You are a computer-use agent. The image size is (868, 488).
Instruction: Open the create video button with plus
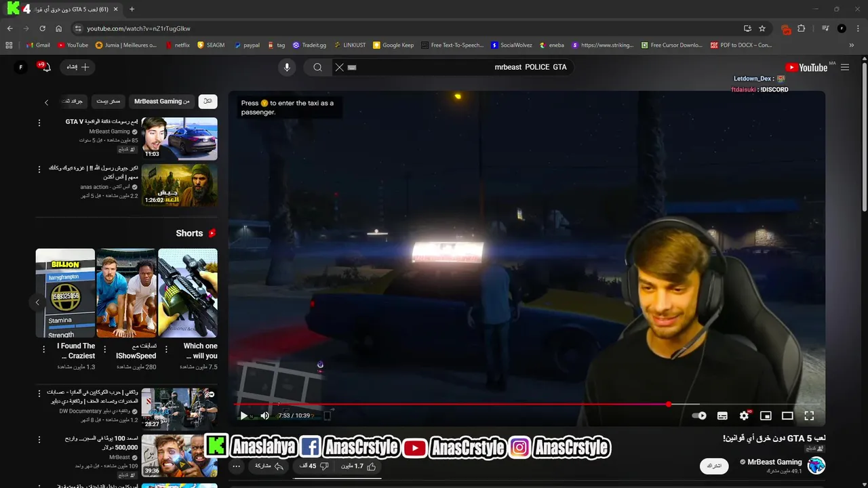pyautogui.click(x=78, y=67)
